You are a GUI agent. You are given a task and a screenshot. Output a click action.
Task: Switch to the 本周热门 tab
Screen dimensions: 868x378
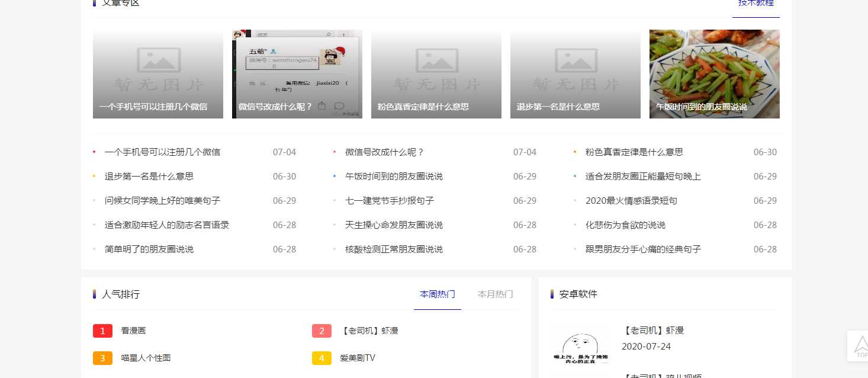coord(437,294)
